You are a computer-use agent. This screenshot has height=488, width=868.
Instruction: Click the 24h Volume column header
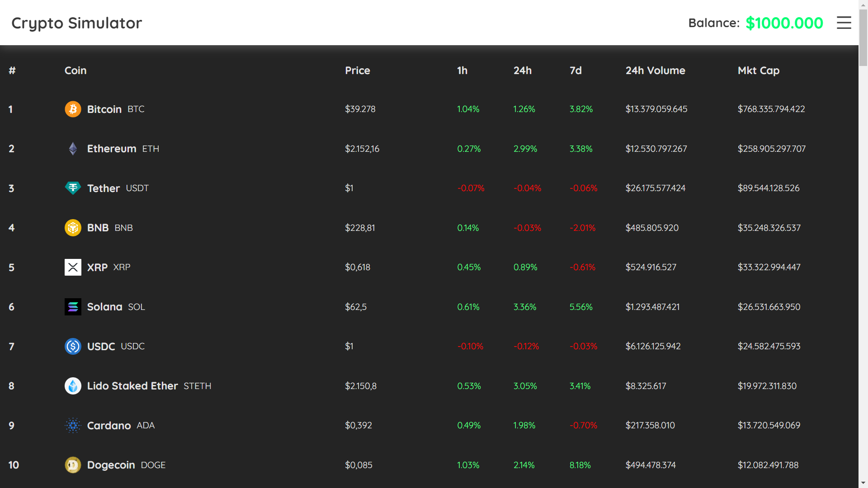pyautogui.click(x=655, y=70)
